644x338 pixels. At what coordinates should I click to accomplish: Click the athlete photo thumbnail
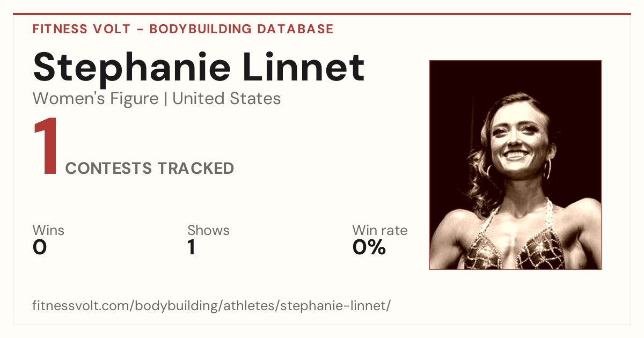[x=515, y=165]
